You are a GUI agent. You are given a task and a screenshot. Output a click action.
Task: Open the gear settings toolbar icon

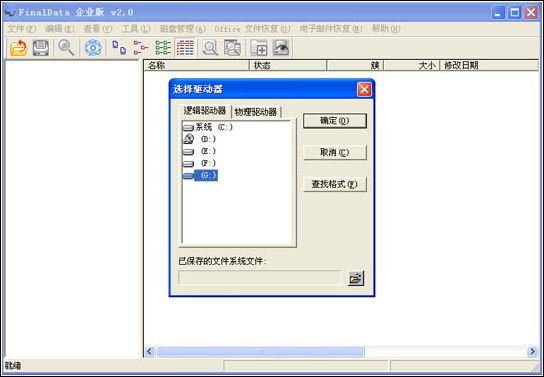point(93,48)
